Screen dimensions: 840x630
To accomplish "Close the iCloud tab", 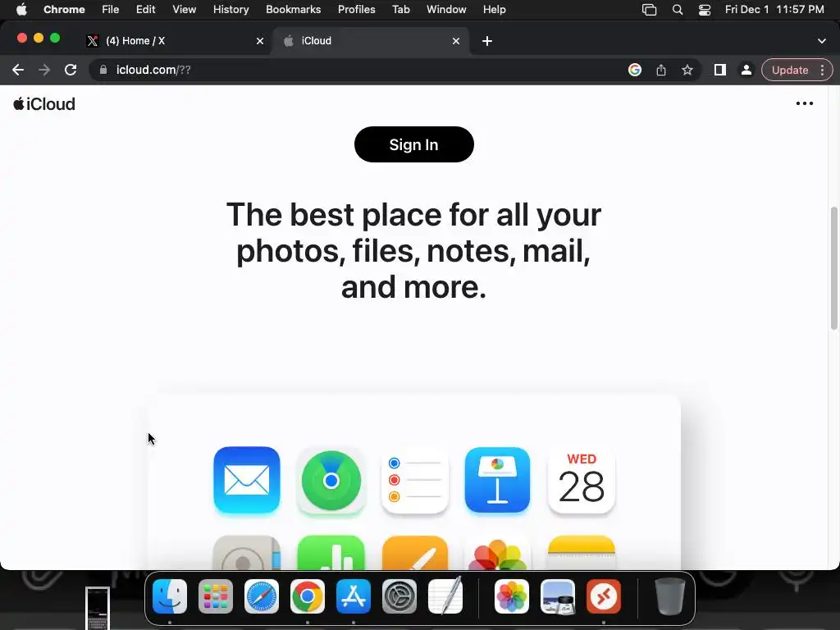I will [456, 41].
